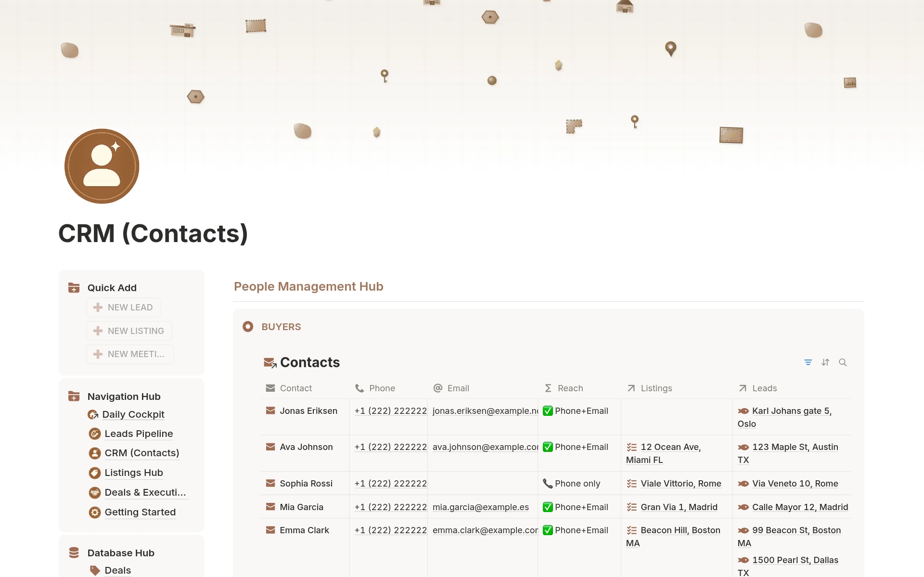Click the Contacts linked database envelope icon
Viewport: 924px width, 577px height.
pos(270,363)
